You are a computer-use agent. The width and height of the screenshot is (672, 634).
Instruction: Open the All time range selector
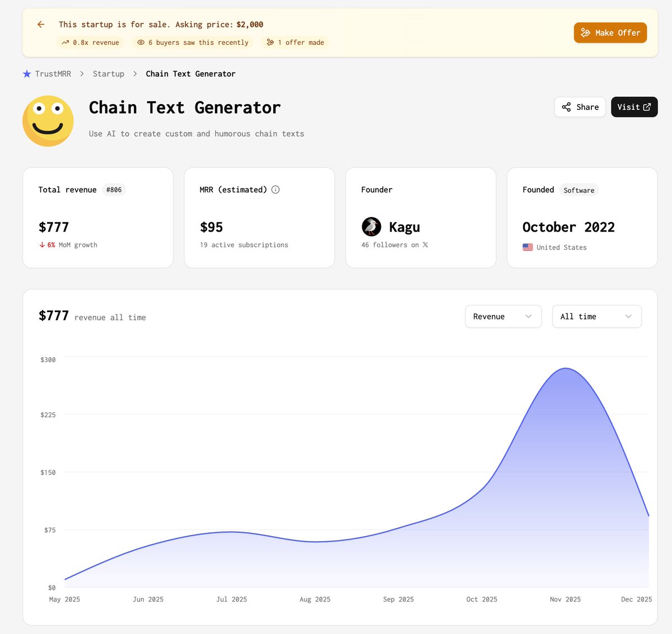pos(597,316)
